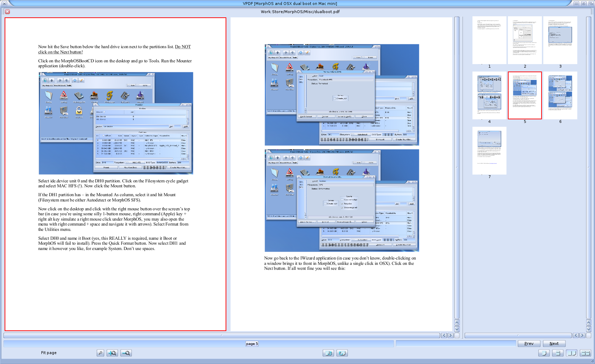
Task: Click the document horizontal scroll-left arrow
Action: [x=444, y=335]
